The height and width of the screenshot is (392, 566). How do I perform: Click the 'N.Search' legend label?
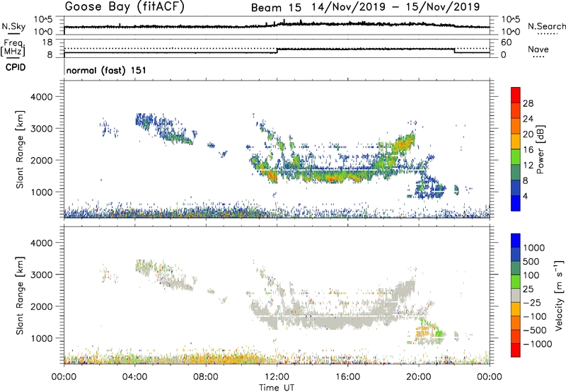(x=547, y=26)
